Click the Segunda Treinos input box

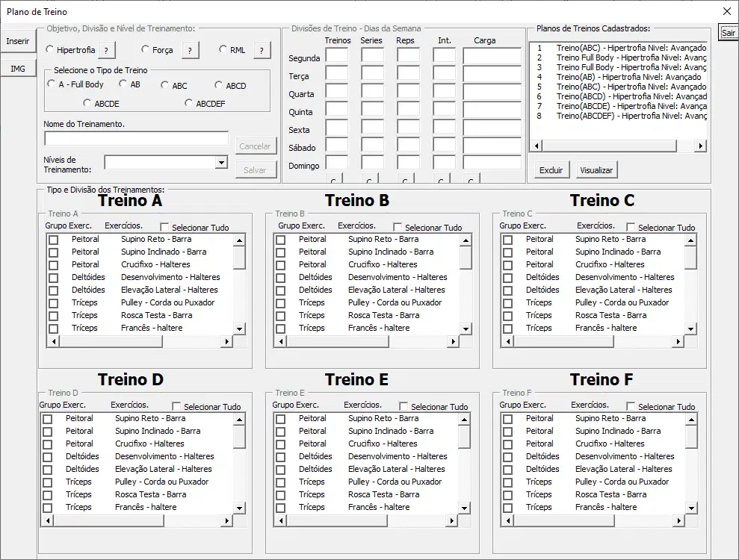[x=337, y=55]
